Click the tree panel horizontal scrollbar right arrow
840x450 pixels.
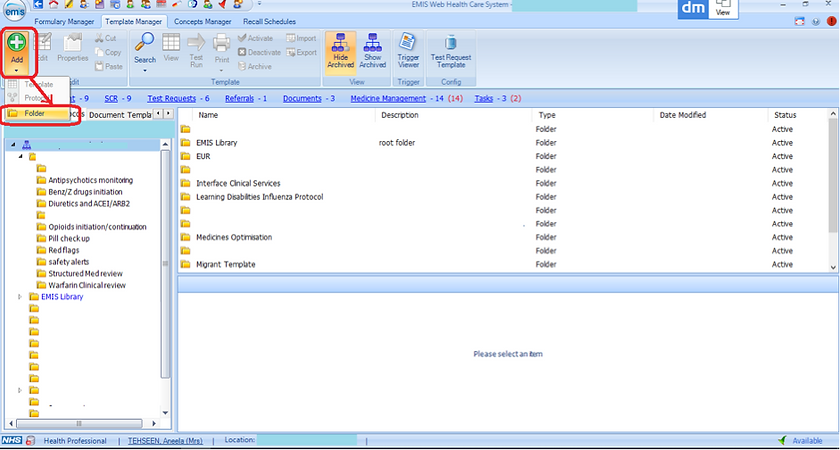(154, 423)
